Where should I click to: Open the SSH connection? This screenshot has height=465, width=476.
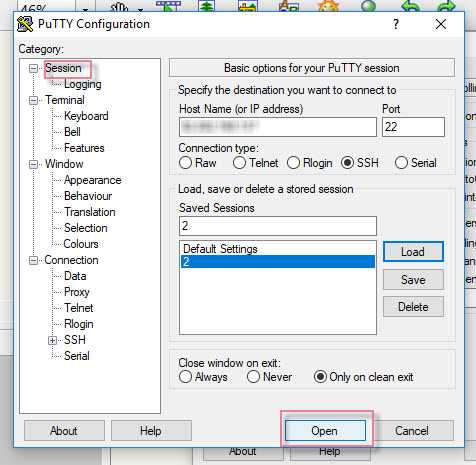[x=325, y=431]
